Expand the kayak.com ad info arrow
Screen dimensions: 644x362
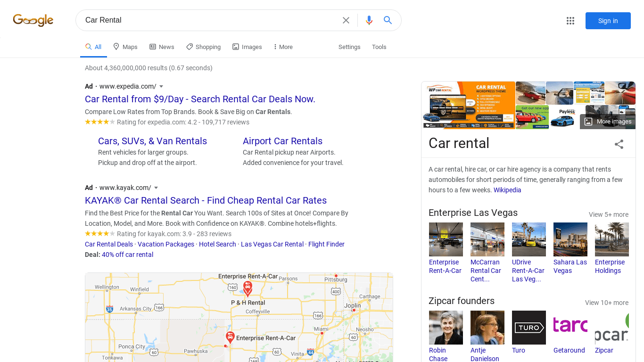[156, 188]
